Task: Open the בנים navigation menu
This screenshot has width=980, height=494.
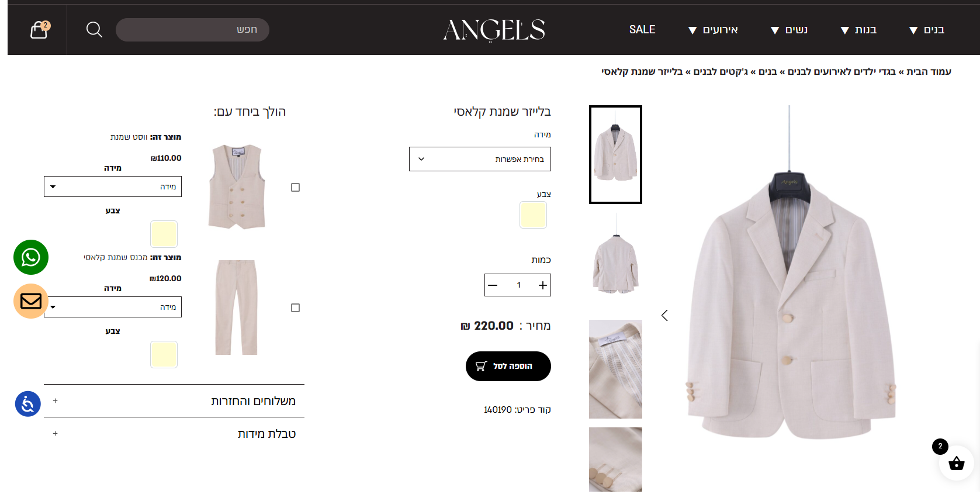Action: (x=927, y=30)
